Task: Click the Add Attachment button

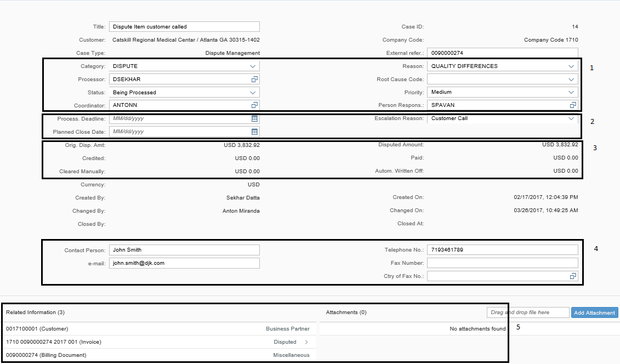Action: pyautogui.click(x=594, y=312)
